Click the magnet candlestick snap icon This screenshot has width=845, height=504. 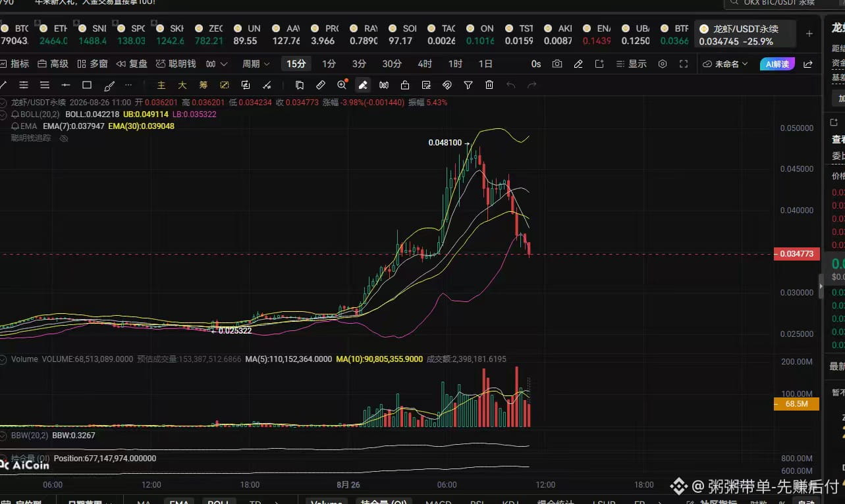[x=384, y=85]
